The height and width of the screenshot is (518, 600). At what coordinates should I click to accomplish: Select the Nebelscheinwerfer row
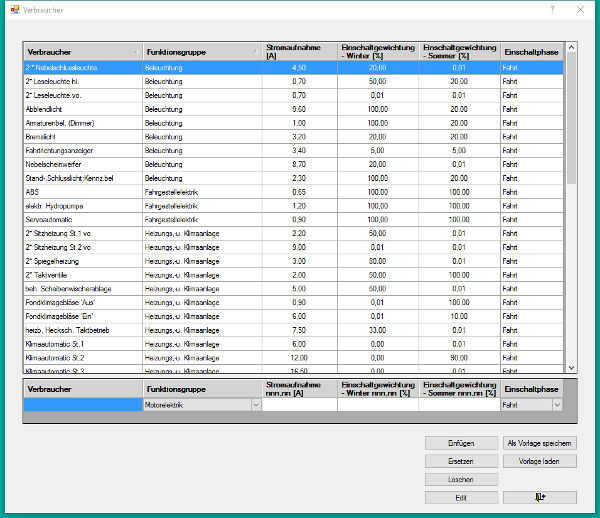[x=293, y=164]
